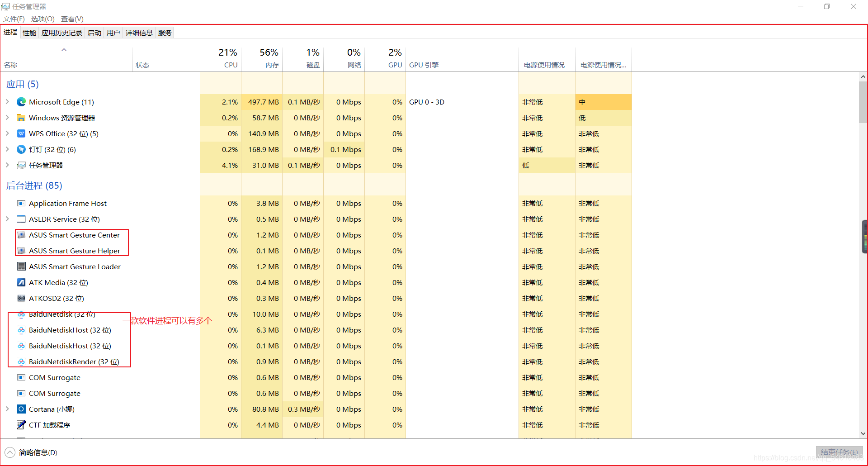Viewport: 868px width, 466px height.
Task: Click the Application Frame Host icon
Action: [x=21, y=204]
